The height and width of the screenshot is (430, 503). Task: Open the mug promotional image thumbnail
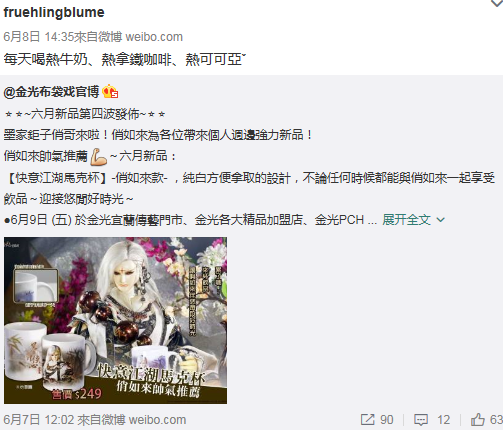coord(115,320)
